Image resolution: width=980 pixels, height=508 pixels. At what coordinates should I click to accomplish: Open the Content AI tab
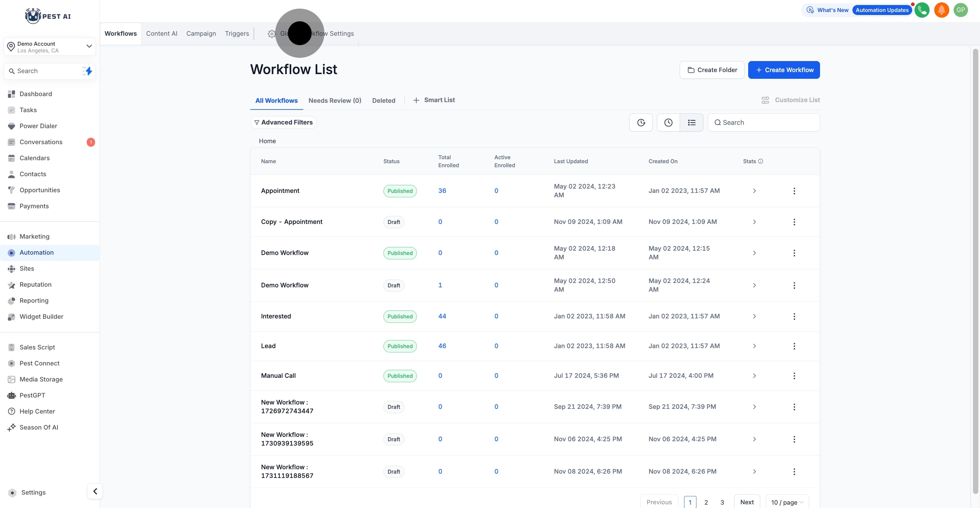click(x=161, y=33)
